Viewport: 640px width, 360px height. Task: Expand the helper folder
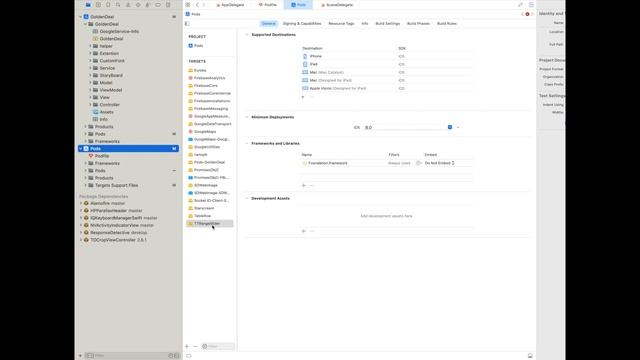[x=90, y=46]
